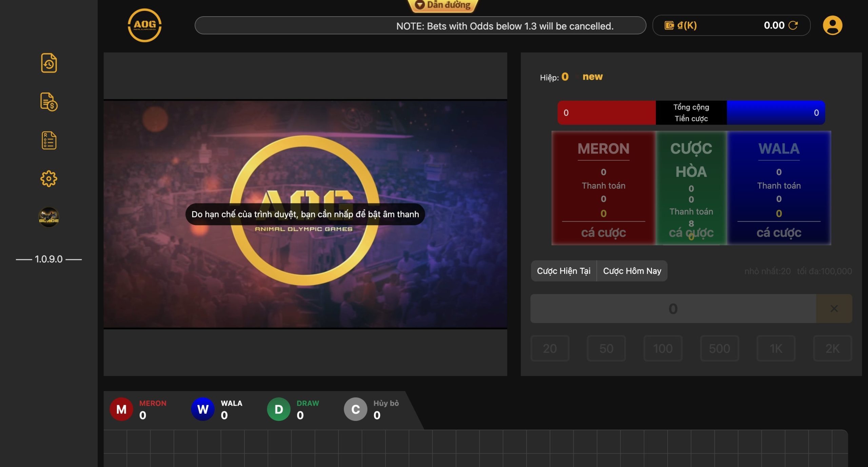The width and height of the screenshot is (868, 467).
Task: Click the Hiệp round label
Action: tap(549, 78)
